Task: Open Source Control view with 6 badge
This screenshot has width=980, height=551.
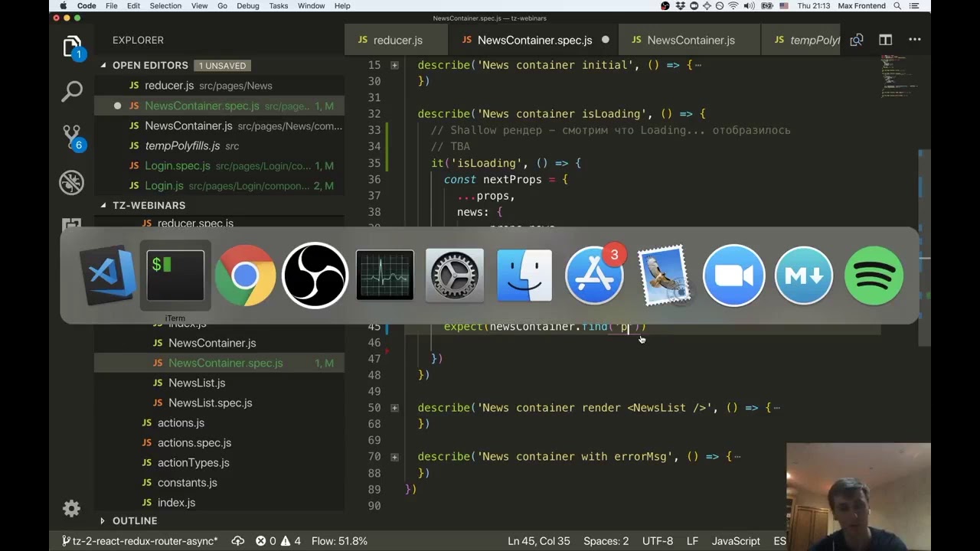Action: click(72, 138)
